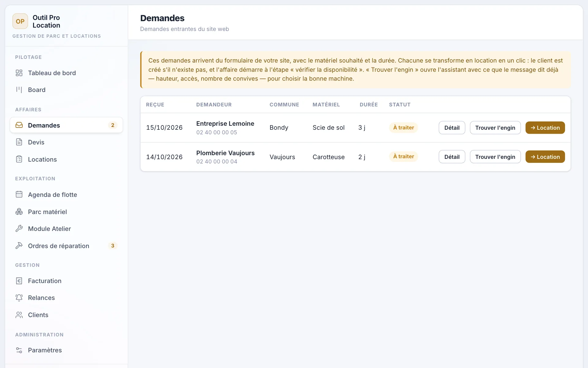The width and height of the screenshot is (588, 368).
Task: Open Parc matériel
Action: (x=66, y=212)
